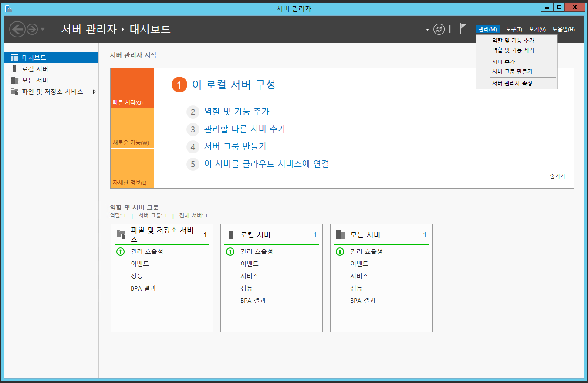This screenshot has height=383, width=588.
Task: Open the navigation history dropdown arrow
Action: (43, 29)
